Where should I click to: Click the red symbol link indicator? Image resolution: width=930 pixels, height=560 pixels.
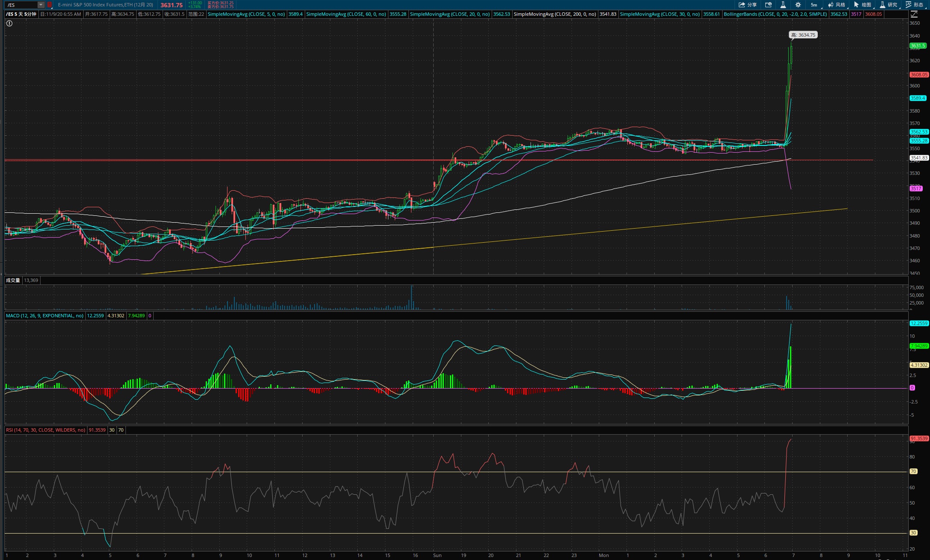point(50,5)
